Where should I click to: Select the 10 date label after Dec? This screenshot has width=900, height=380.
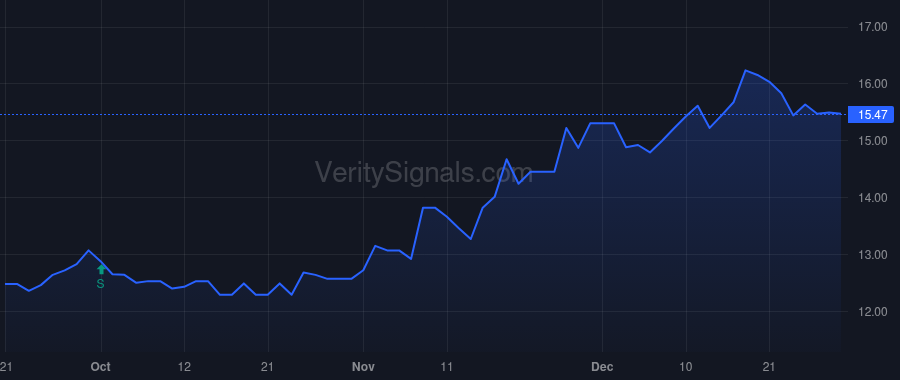point(686,367)
